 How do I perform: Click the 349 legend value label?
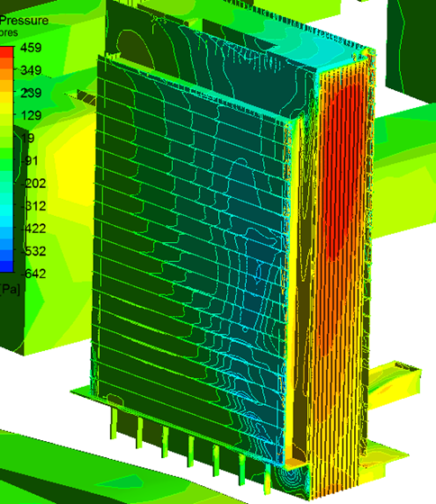tap(32, 70)
